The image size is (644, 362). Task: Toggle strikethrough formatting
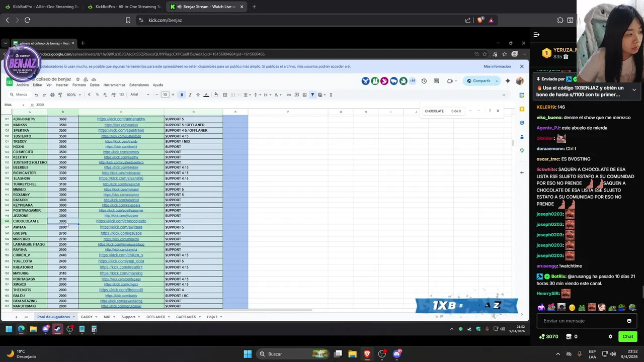click(198, 95)
